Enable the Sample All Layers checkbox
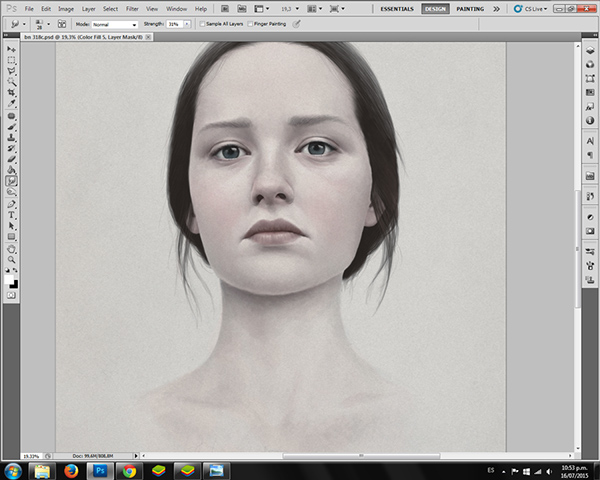The height and width of the screenshot is (480, 600). [203, 23]
